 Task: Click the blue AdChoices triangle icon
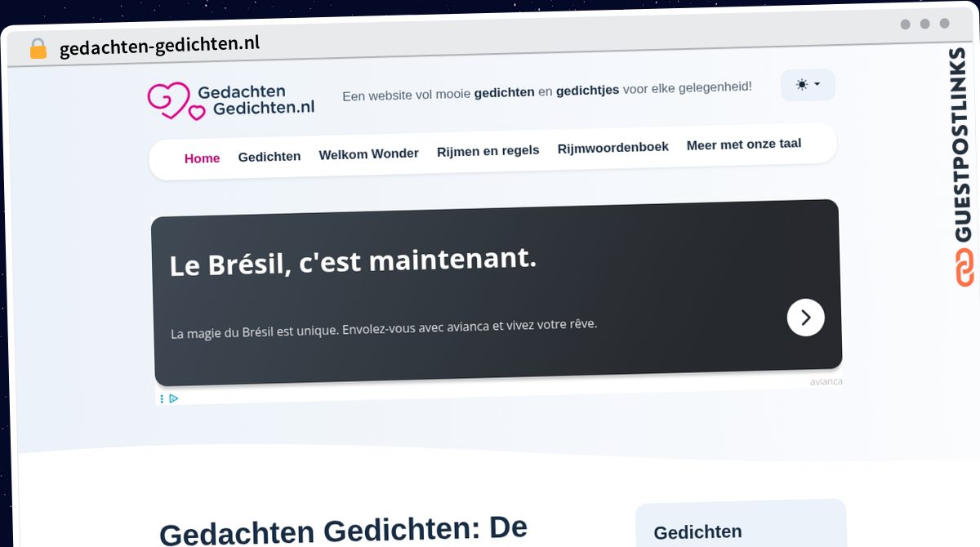(x=174, y=398)
